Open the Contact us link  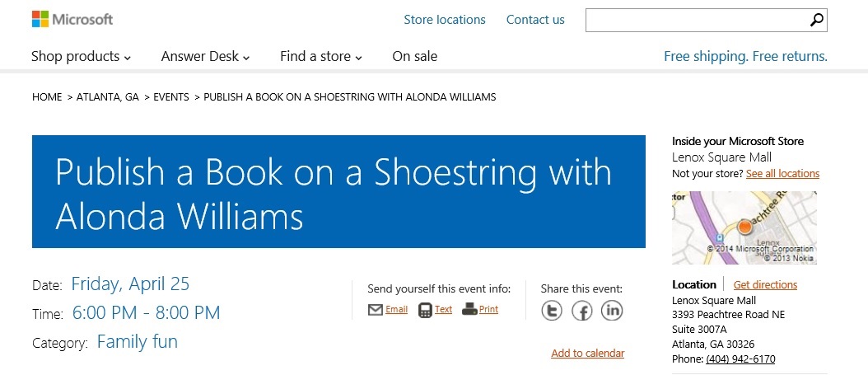(535, 20)
